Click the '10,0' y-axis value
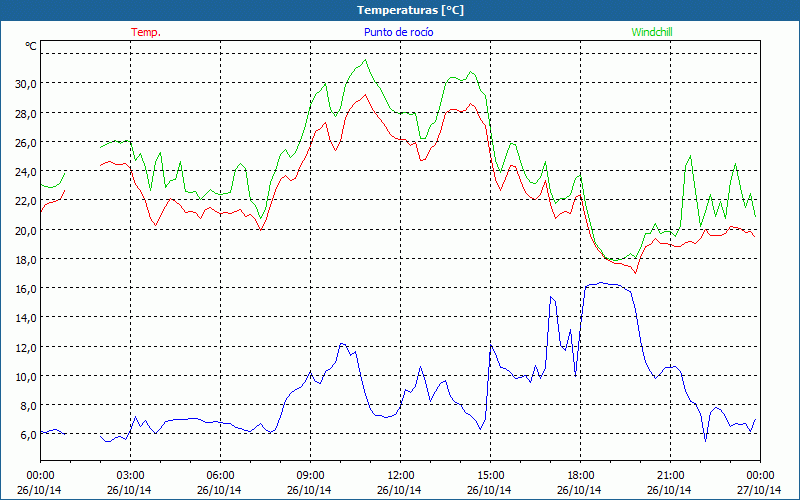Viewport: 800px width, 500px height. (x=26, y=376)
